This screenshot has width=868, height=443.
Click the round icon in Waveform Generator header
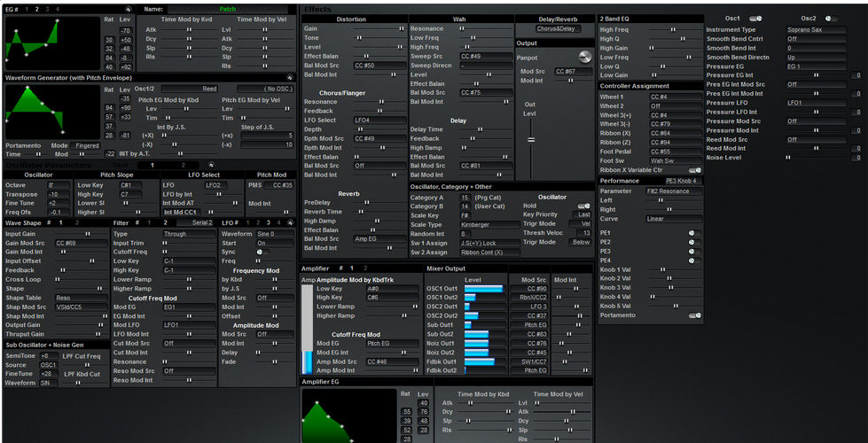(289, 78)
